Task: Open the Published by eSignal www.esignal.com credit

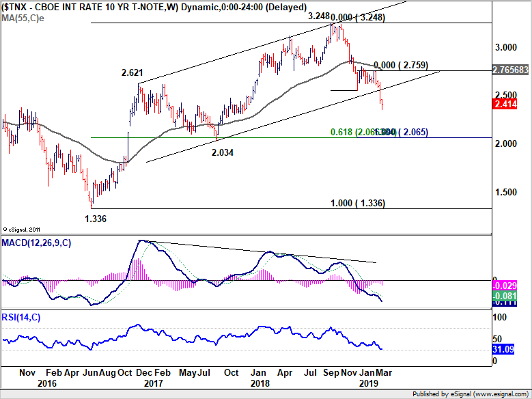Action: (x=471, y=394)
